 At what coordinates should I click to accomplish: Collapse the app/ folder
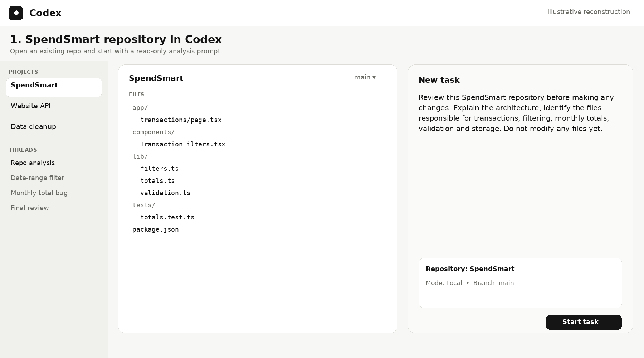[x=140, y=108]
